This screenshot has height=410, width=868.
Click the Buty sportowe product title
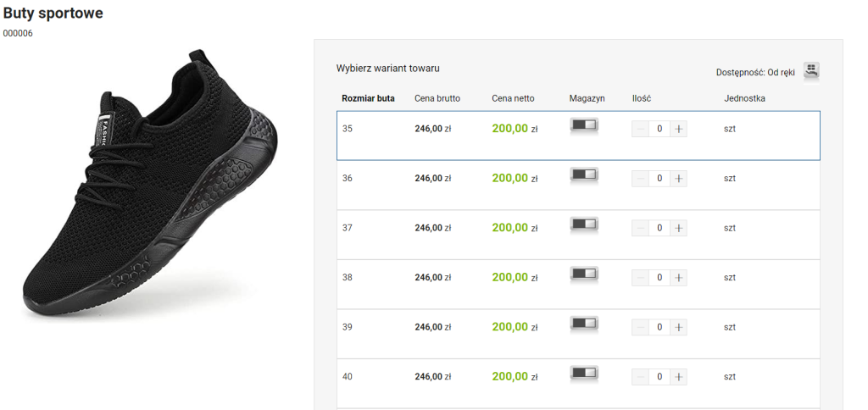(53, 14)
